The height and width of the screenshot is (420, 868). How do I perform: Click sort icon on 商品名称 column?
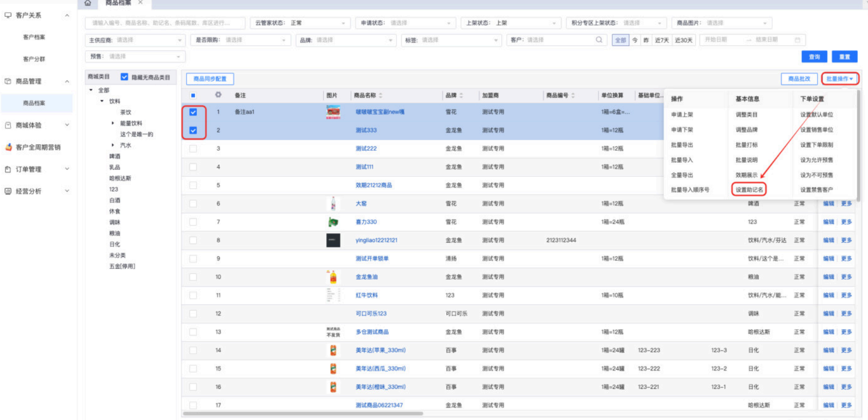(x=381, y=95)
